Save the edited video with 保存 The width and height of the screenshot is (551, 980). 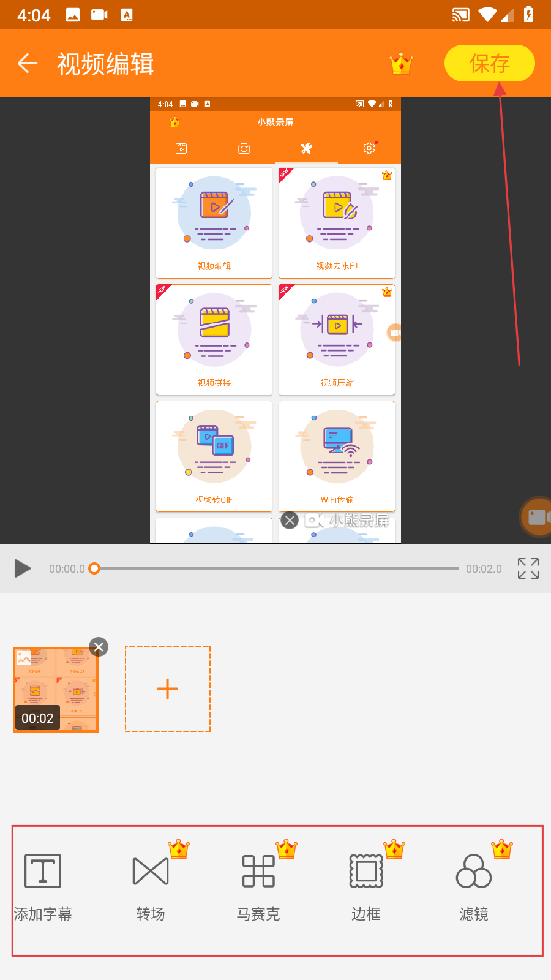tap(490, 63)
